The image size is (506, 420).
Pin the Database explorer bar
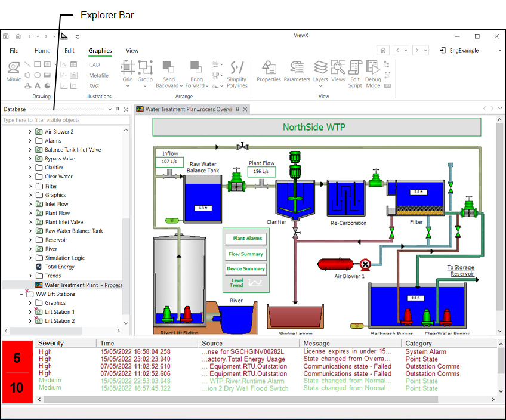point(118,109)
